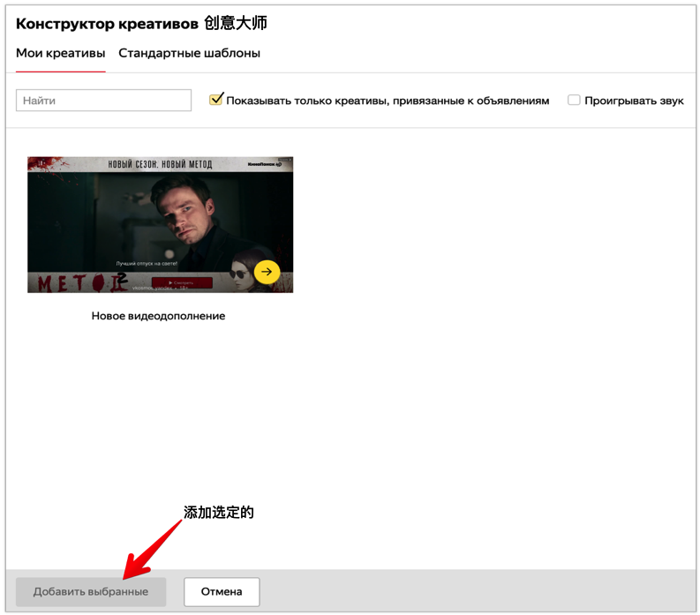Click the yellow arrow icon on creative
This screenshot has height=615, width=700.
267,272
